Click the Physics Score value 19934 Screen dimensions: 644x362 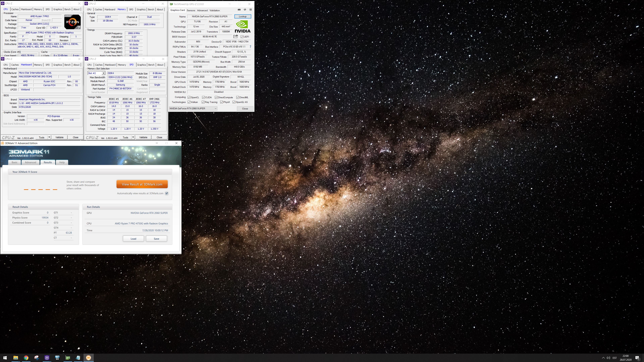click(45, 218)
